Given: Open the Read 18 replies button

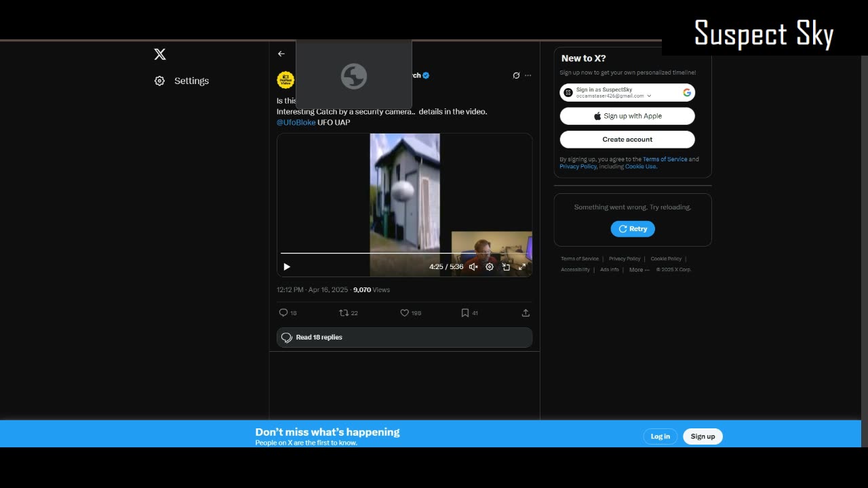Looking at the screenshot, I should pyautogui.click(x=404, y=338).
